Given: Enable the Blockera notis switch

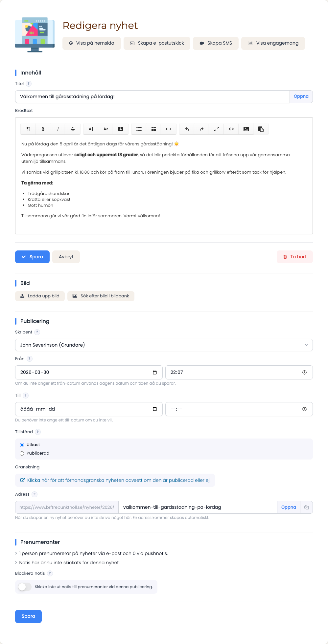Looking at the screenshot, I should (25, 587).
